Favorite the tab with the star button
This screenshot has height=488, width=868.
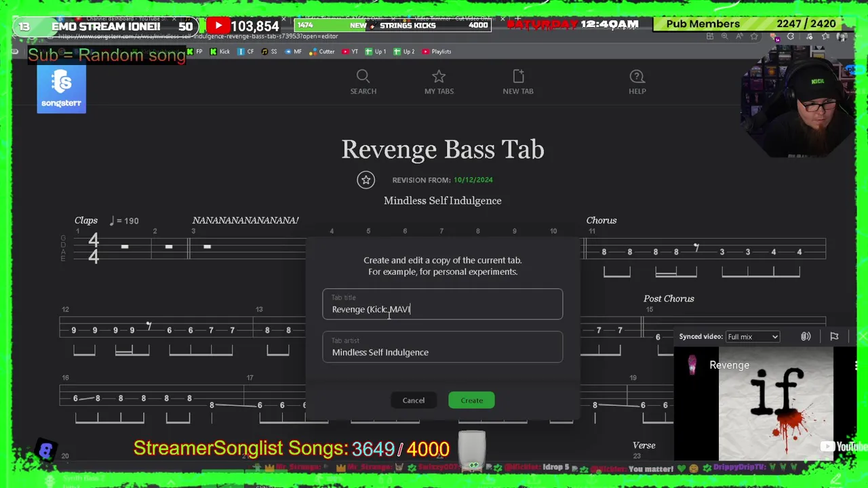click(366, 180)
